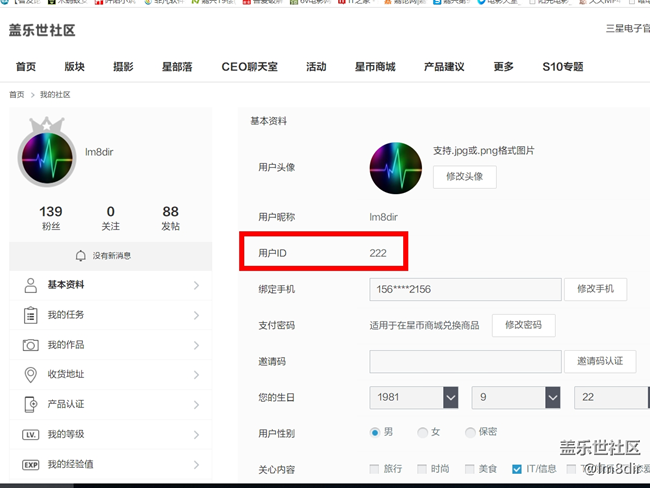Open the 星币商城 store tab
The height and width of the screenshot is (488, 650).
(x=375, y=67)
